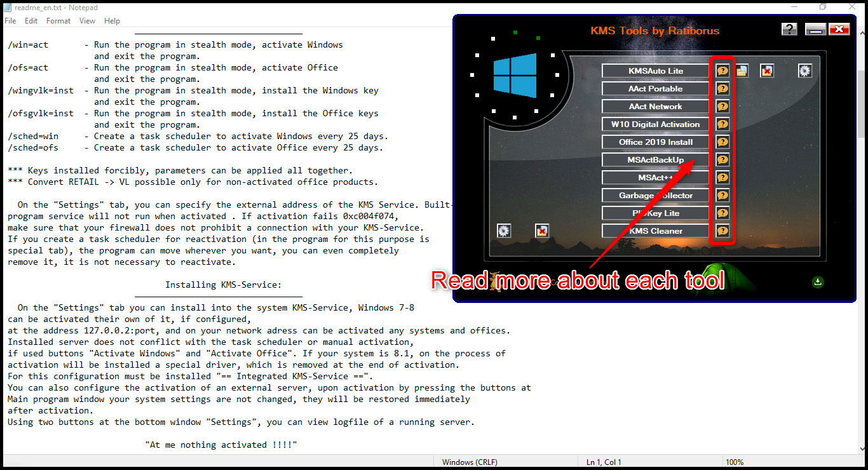Open help bubble for KMSAuto Lite
Viewport: 868px width, 470px height.
click(722, 71)
